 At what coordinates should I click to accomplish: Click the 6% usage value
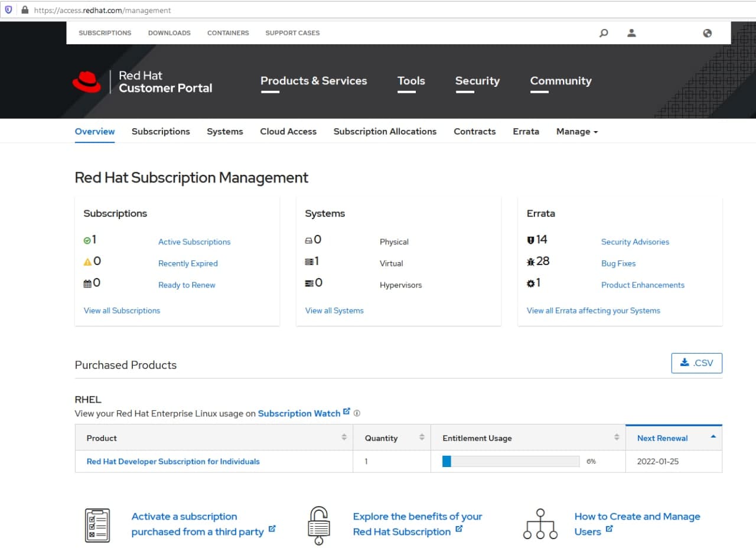(591, 462)
